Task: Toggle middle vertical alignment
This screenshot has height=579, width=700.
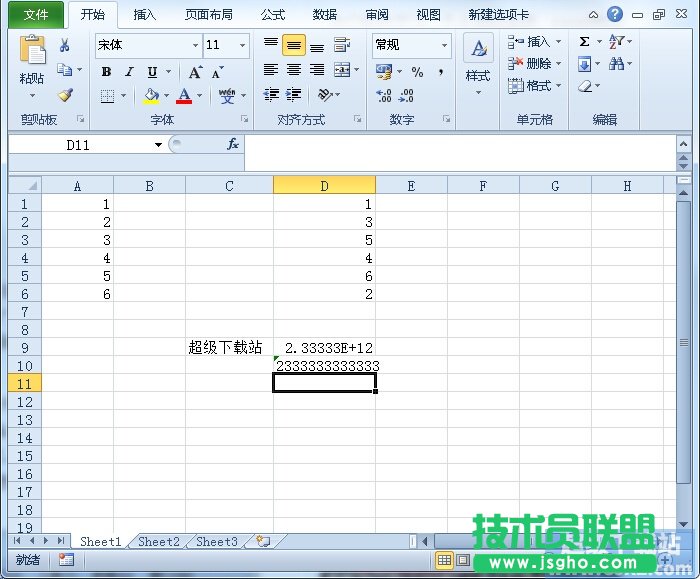Action: (293, 45)
